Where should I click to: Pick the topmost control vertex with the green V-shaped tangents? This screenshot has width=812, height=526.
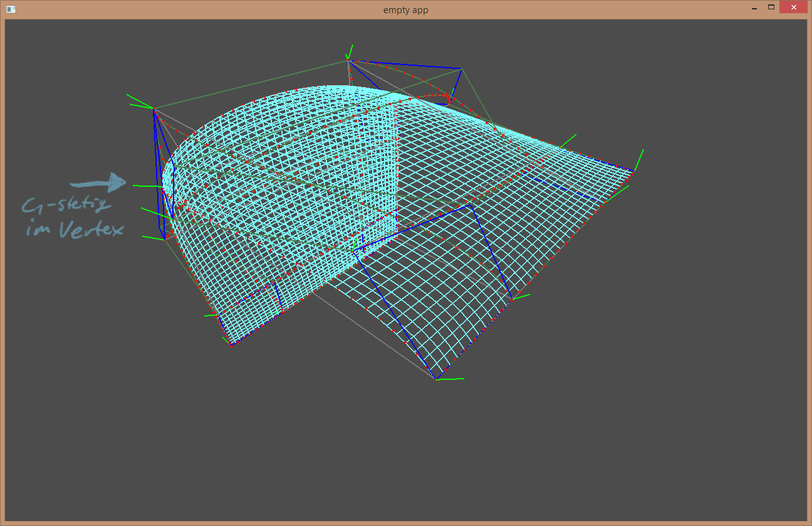[x=348, y=60]
